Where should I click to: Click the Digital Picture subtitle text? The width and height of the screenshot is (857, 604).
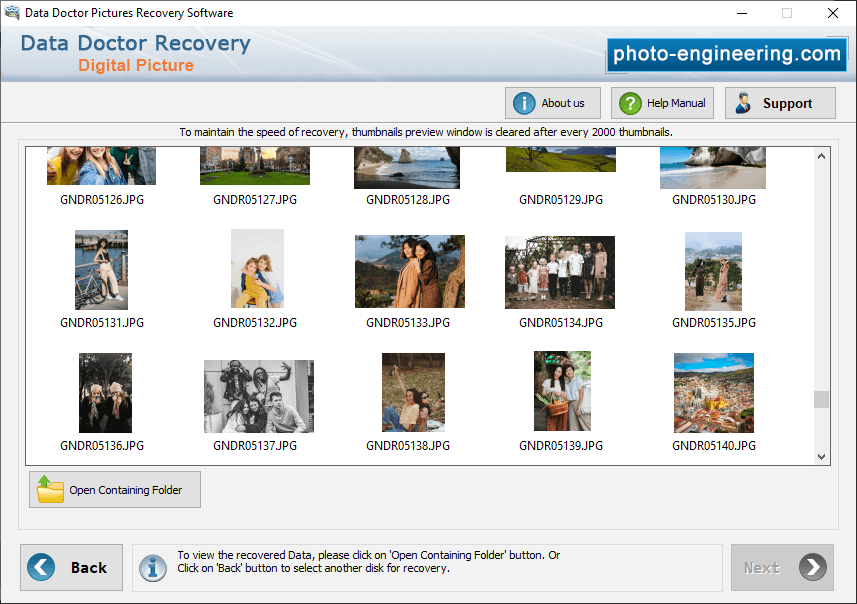coord(136,66)
